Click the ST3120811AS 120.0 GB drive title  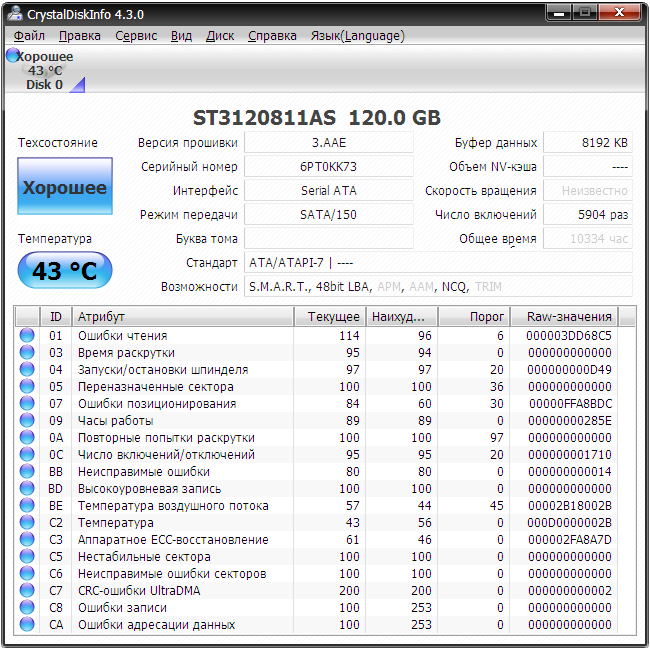[317, 118]
